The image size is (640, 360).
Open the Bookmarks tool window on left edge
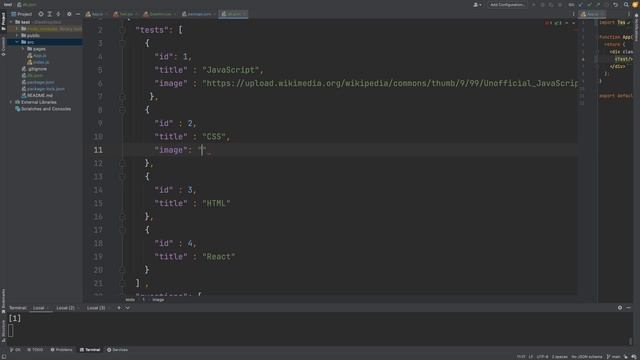[3, 300]
